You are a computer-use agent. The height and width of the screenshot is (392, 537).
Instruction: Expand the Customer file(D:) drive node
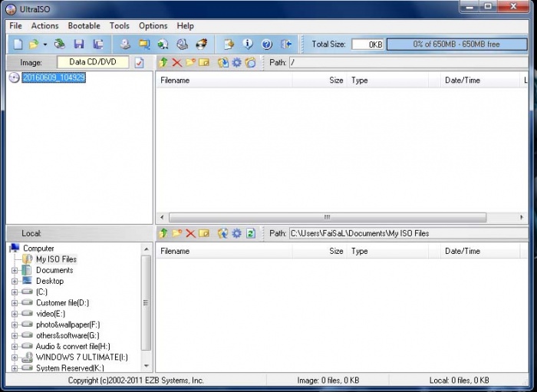[x=15, y=303]
